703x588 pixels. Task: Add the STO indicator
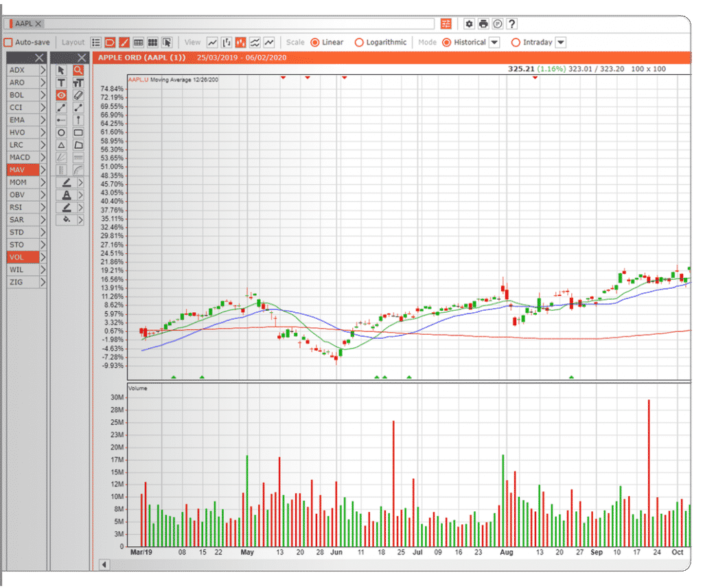23,245
